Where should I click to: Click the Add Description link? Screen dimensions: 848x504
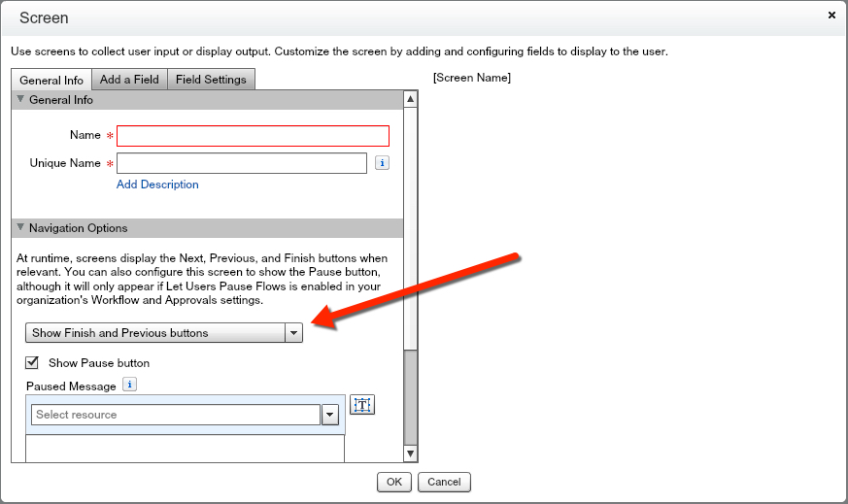pos(157,185)
